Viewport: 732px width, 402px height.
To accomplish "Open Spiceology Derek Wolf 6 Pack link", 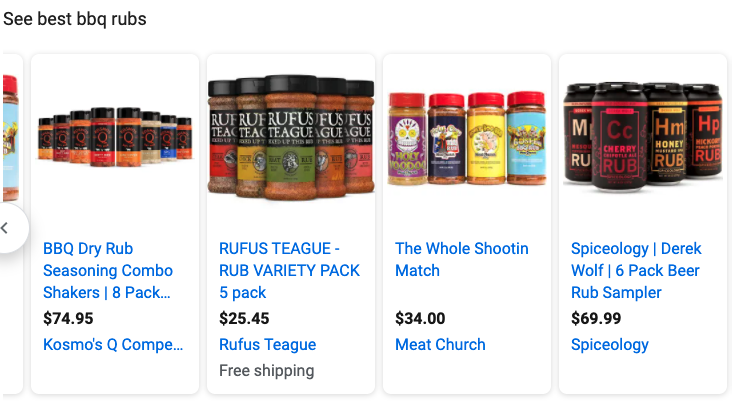I will [x=636, y=270].
